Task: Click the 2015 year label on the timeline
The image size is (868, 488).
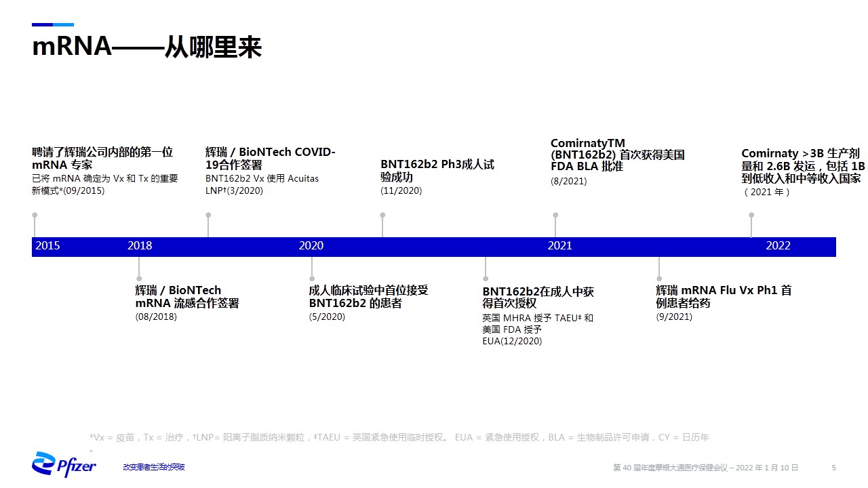Action: tap(47, 246)
